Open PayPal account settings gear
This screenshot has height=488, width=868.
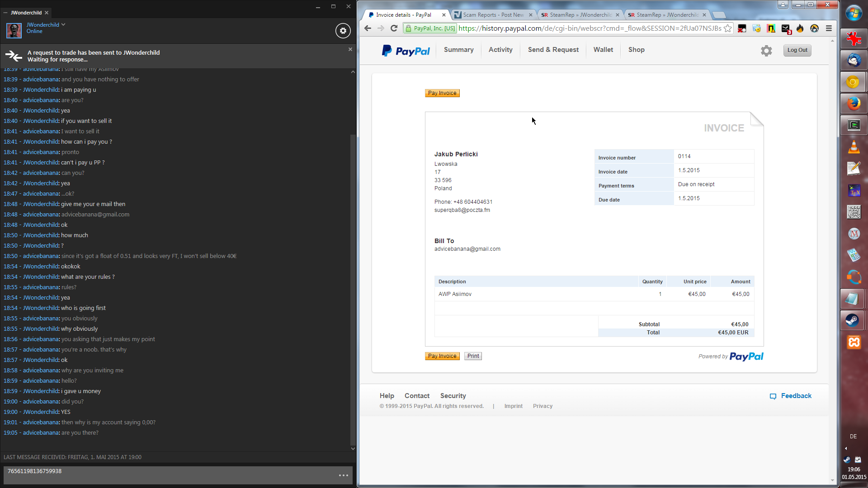766,51
